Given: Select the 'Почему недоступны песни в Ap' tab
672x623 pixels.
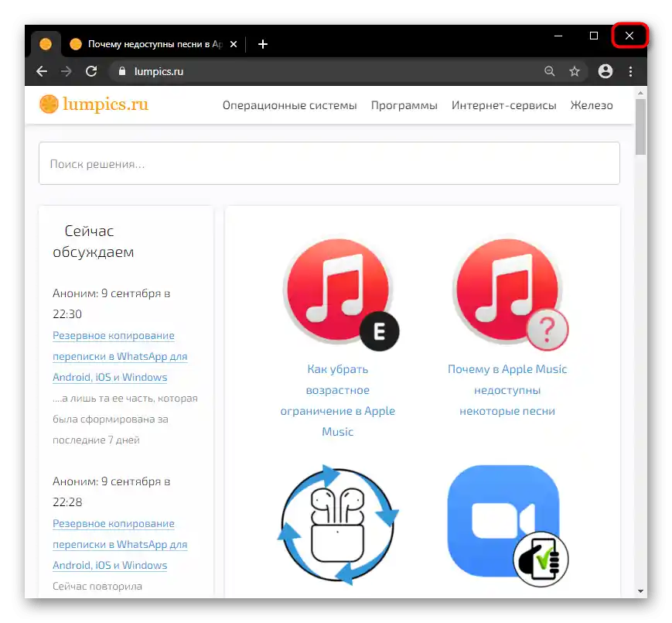Looking at the screenshot, I should [x=155, y=44].
